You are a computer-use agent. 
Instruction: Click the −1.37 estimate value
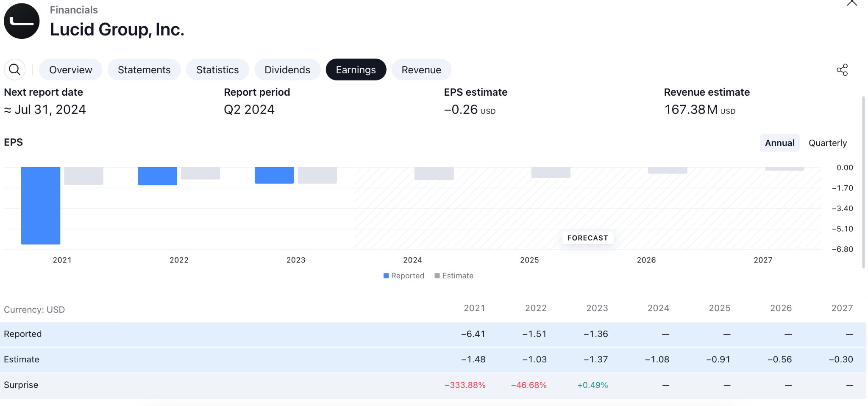click(x=596, y=359)
